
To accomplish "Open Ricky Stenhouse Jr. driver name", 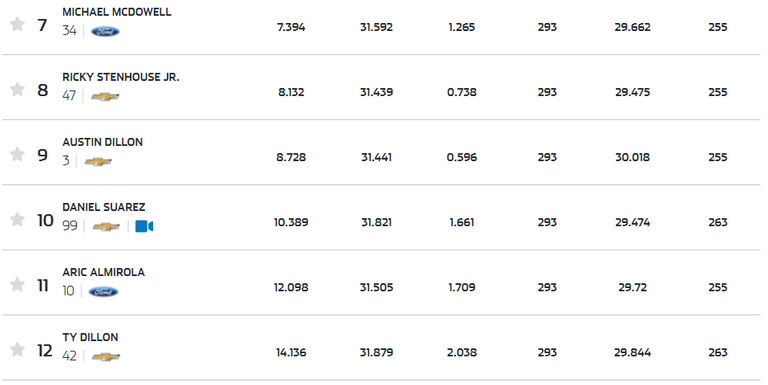I will 120,77.
